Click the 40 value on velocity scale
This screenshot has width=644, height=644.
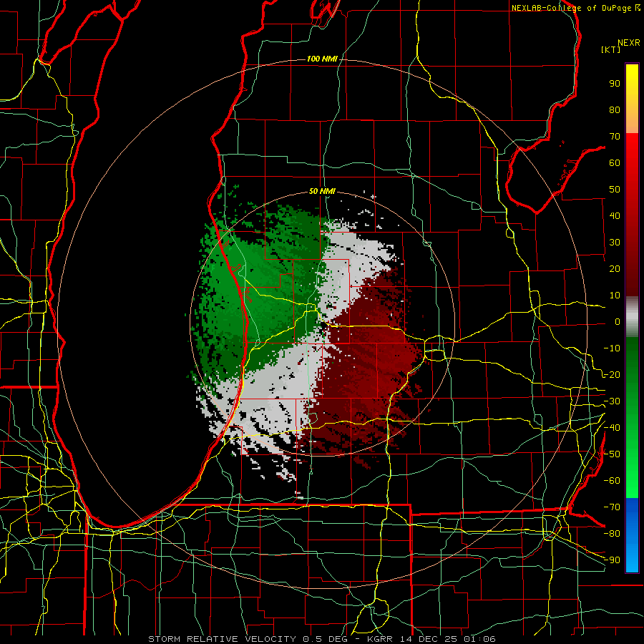pos(615,216)
